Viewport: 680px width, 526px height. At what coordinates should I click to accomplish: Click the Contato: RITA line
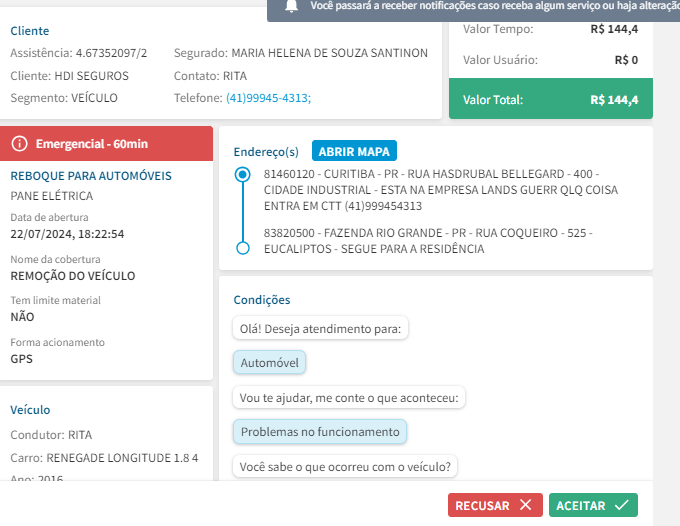(x=210, y=76)
